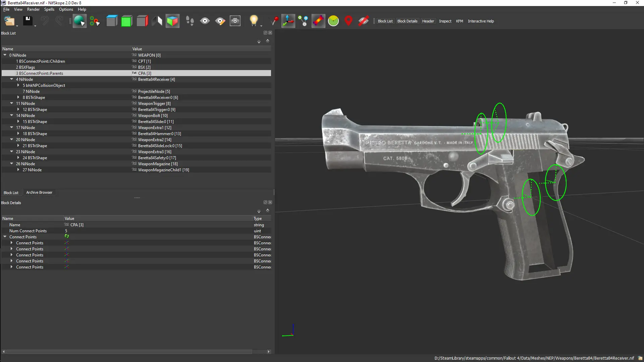Viewport: 644px width, 362px height.
Task: Toggle show nodes icon
Action: (x=303, y=21)
